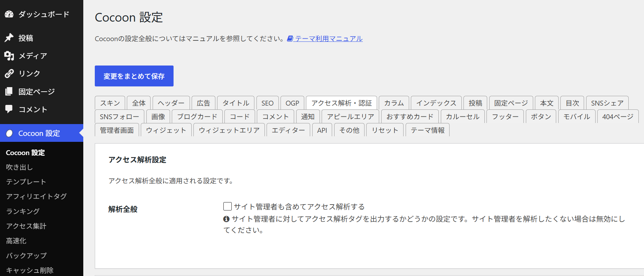Open コメント in the sidebar
Screen dimensions: 644x276
coord(42,109)
